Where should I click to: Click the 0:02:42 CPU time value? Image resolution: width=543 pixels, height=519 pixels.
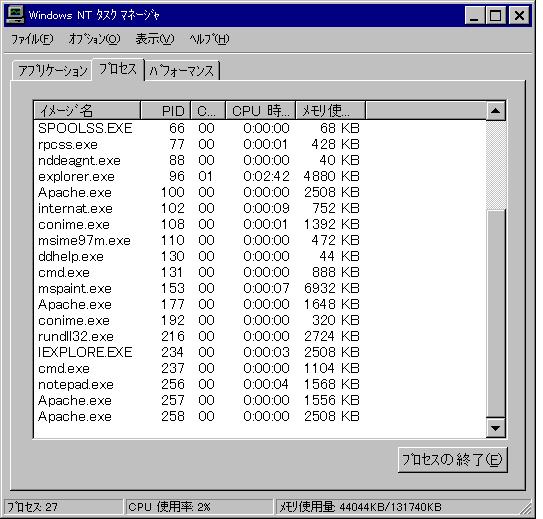pos(266,176)
